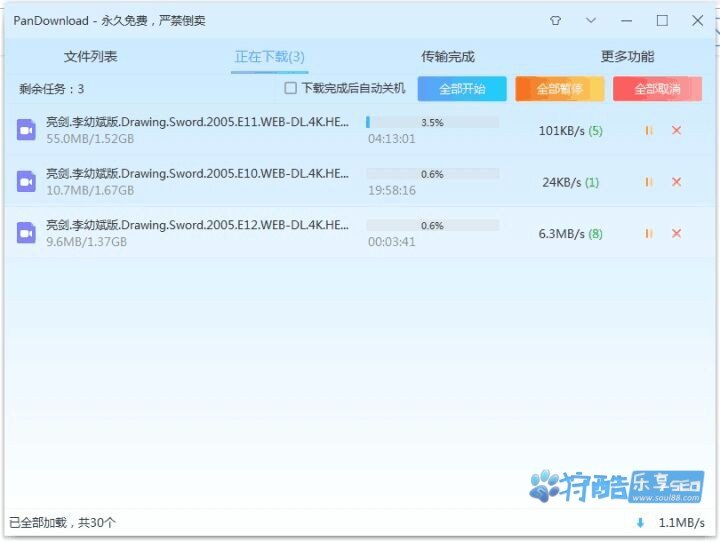720x542 pixels.
Task: Click the 101KB/s (5) speed value
Action: tap(571, 131)
